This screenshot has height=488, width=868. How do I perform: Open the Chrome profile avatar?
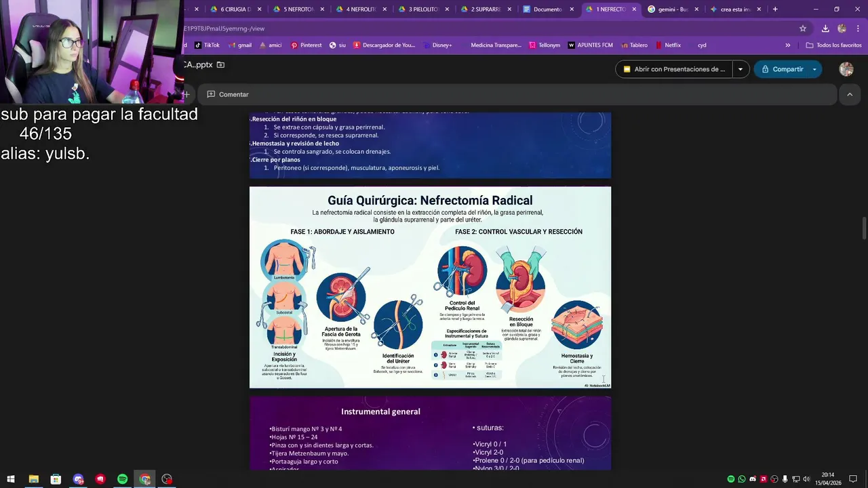click(x=842, y=28)
